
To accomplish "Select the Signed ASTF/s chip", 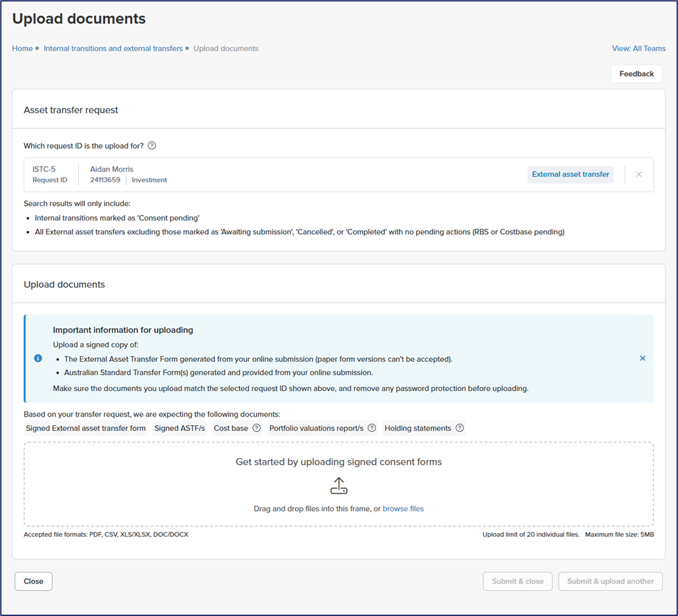I will click(180, 428).
